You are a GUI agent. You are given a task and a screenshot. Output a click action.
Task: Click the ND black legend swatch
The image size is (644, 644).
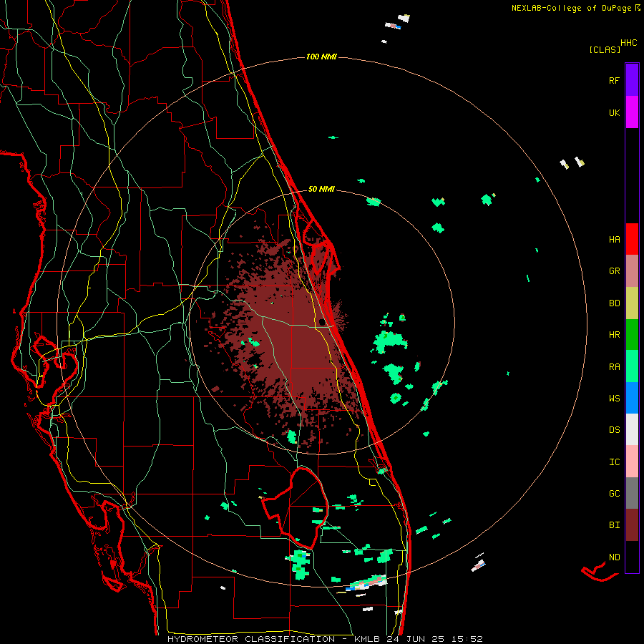(632, 557)
